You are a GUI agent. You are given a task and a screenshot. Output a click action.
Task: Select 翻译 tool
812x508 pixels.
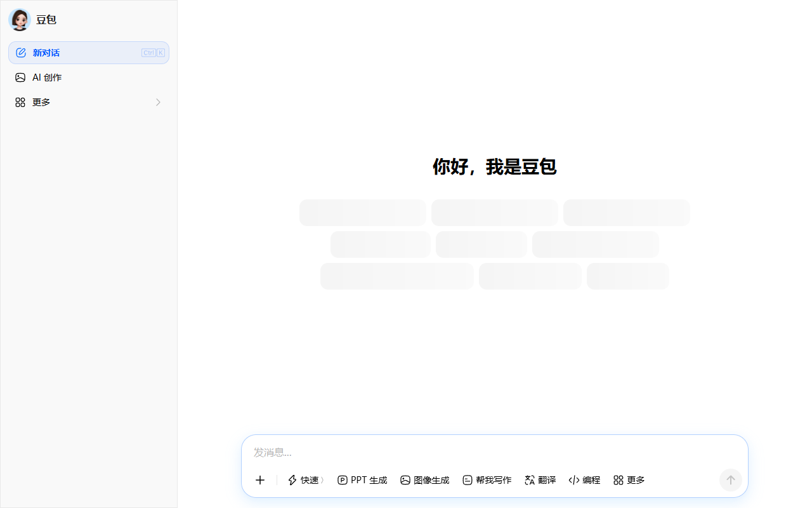click(540, 480)
